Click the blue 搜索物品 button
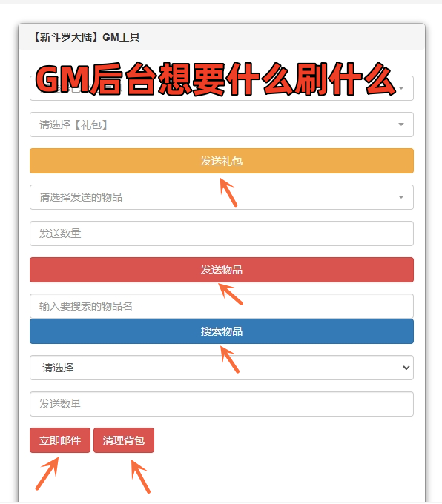This screenshot has width=442, height=504. (x=221, y=331)
